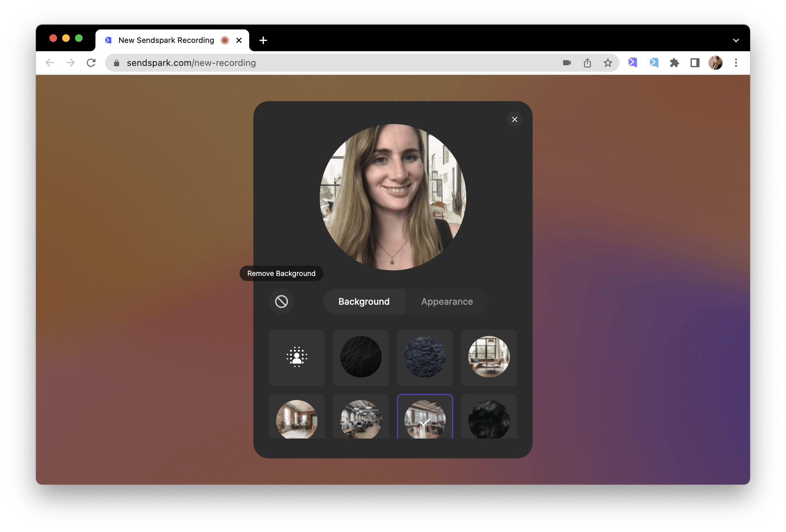This screenshot has height=532, width=786.
Task: Click the close dialog button
Action: pos(515,119)
